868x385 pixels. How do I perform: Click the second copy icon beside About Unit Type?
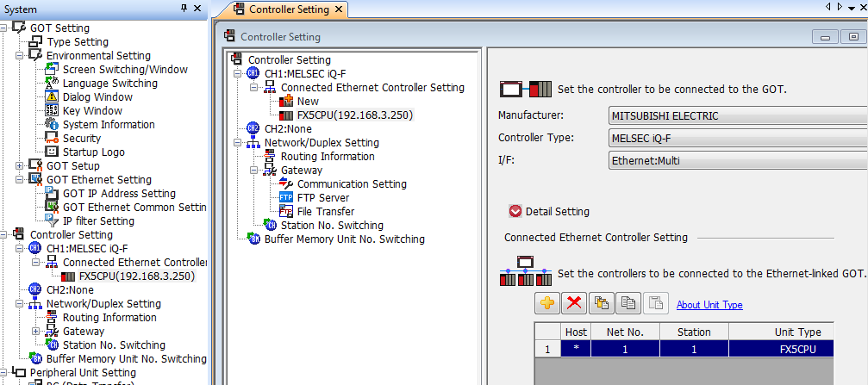628,303
